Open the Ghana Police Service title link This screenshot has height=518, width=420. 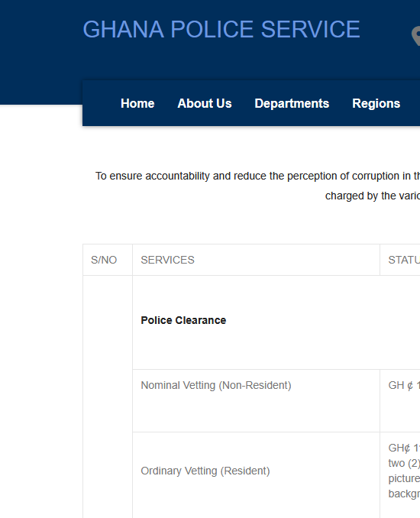click(x=221, y=29)
